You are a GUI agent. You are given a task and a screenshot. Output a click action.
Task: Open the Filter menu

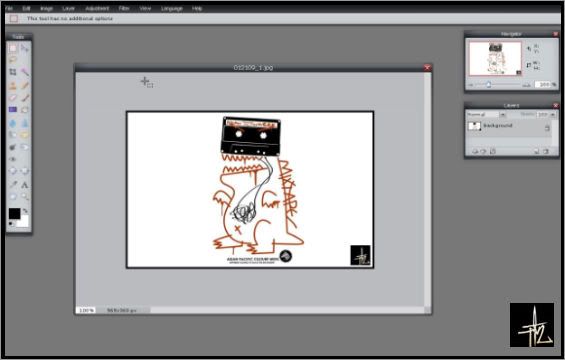tap(124, 8)
